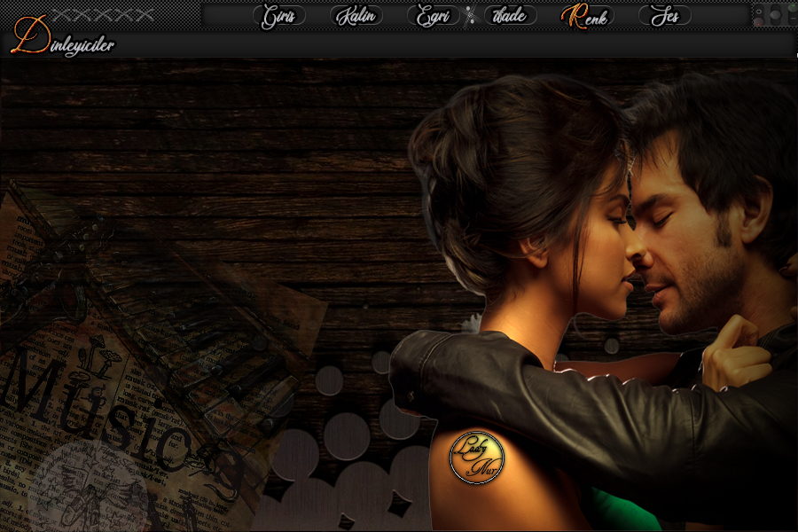Open the Ses sound options
This screenshot has height=532, width=798.
tap(664, 16)
